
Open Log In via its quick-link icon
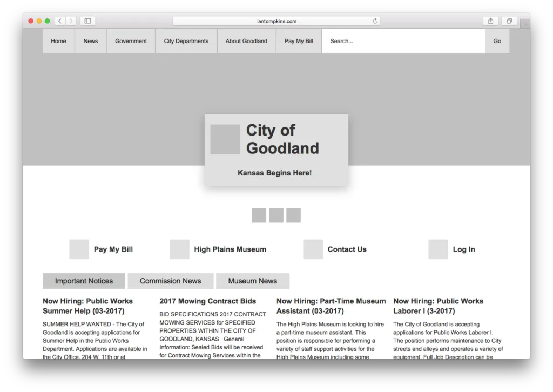(438, 249)
